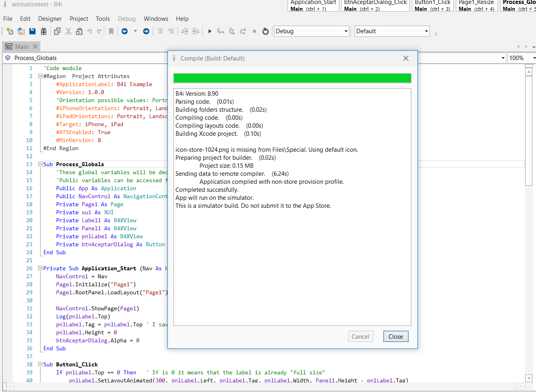Click the Paste clipboard icon

click(x=79, y=31)
